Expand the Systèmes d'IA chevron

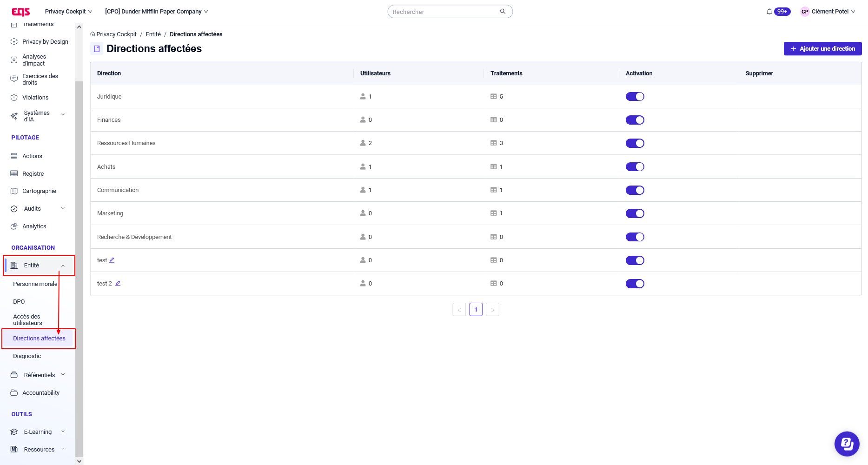[x=63, y=114]
